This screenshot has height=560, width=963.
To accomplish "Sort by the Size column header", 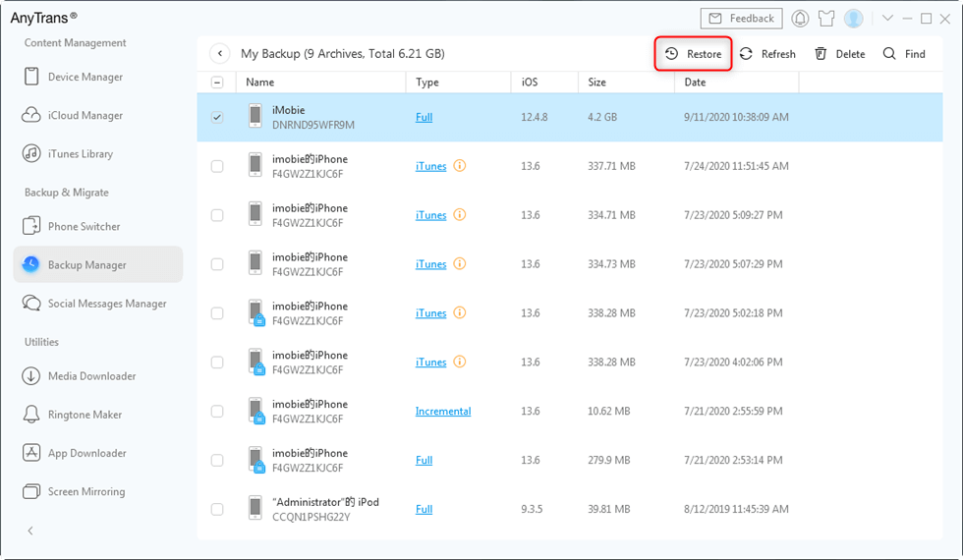I will coord(596,83).
